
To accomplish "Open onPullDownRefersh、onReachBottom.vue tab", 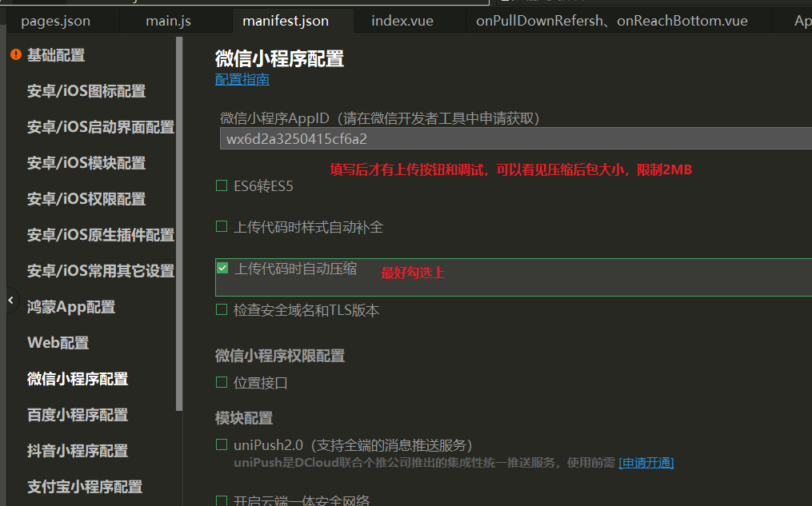I will coord(612,21).
